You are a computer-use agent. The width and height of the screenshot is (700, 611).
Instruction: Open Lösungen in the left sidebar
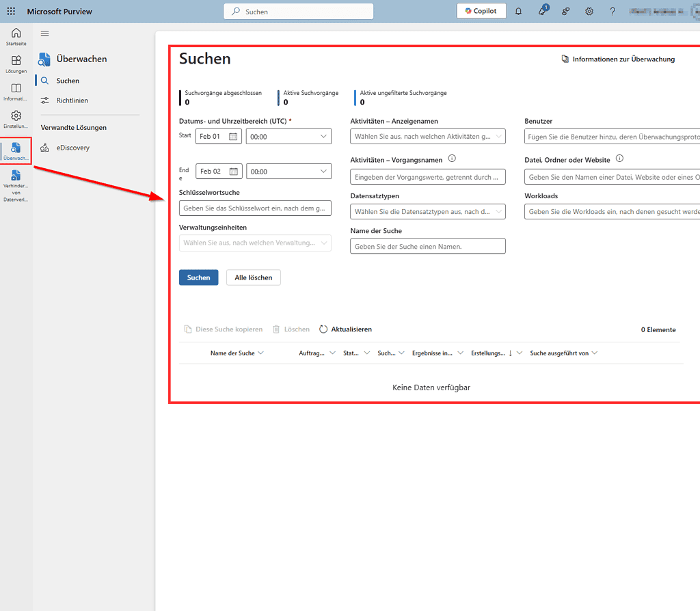15,64
